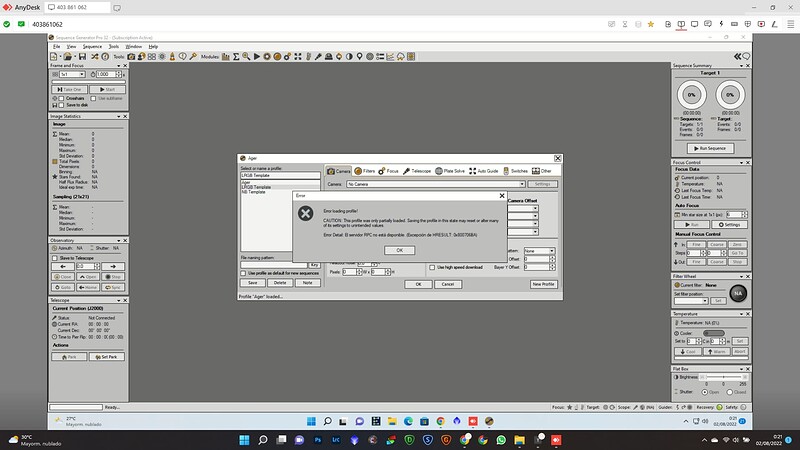
Task: Open the Sequence menu
Action: pyautogui.click(x=92, y=46)
